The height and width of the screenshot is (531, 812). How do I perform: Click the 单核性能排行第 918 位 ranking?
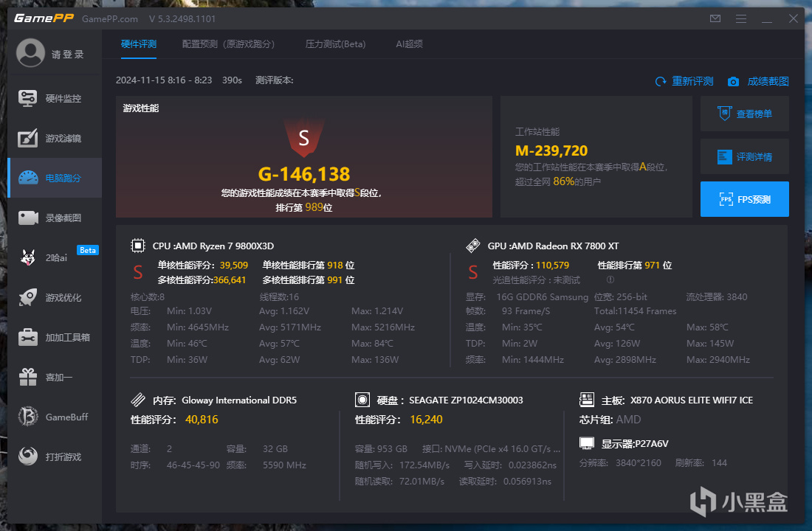pos(308,265)
